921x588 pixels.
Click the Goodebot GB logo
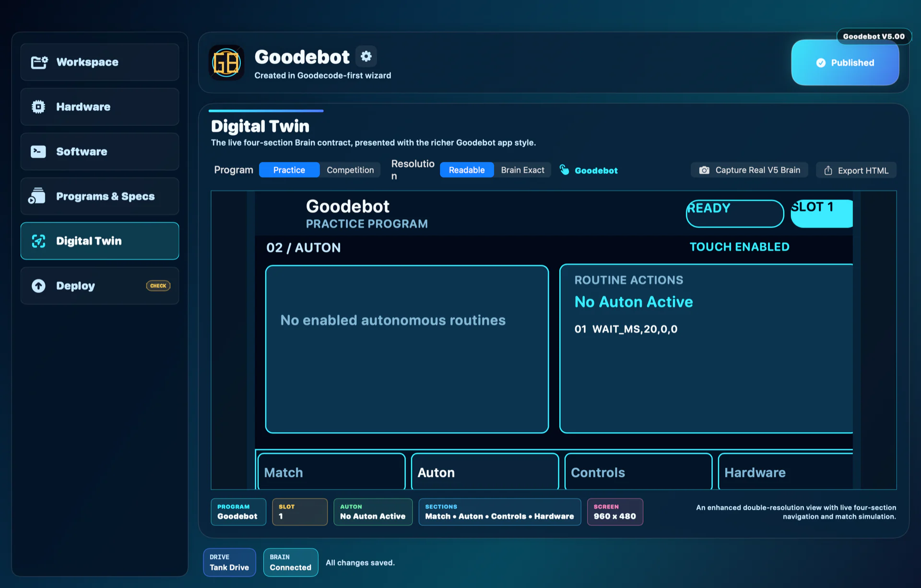pyautogui.click(x=226, y=63)
